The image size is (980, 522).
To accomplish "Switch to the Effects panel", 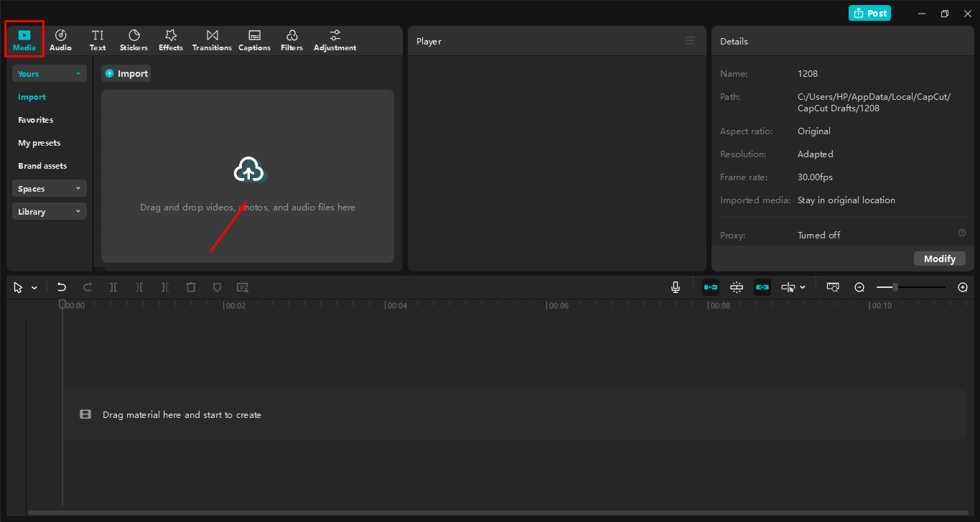I will pyautogui.click(x=170, y=39).
